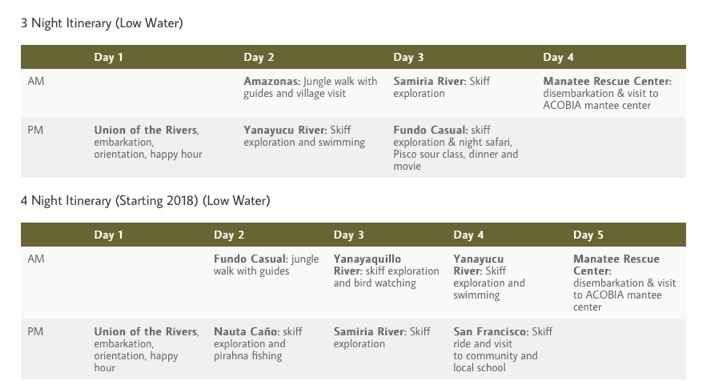Click Fundo Casual jungle walk with guides
Image resolution: width=707 pixels, height=381 pixels.
pos(266,265)
